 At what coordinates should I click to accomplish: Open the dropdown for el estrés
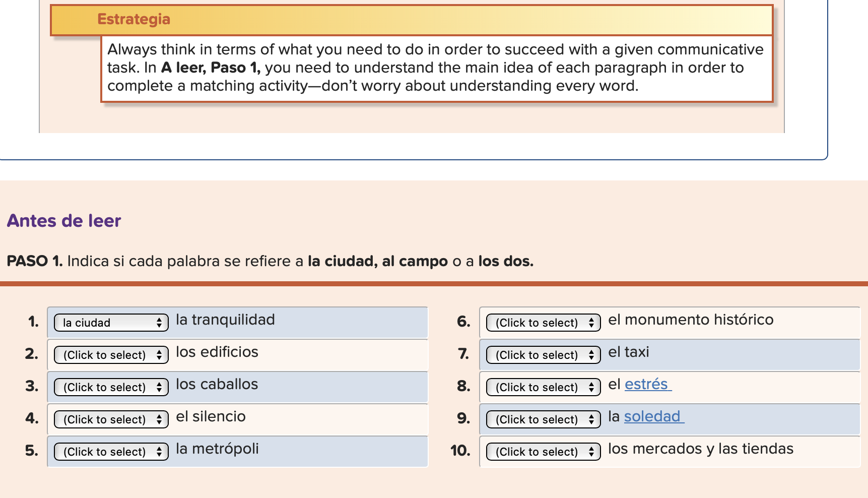pyautogui.click(x=543, y=387)
